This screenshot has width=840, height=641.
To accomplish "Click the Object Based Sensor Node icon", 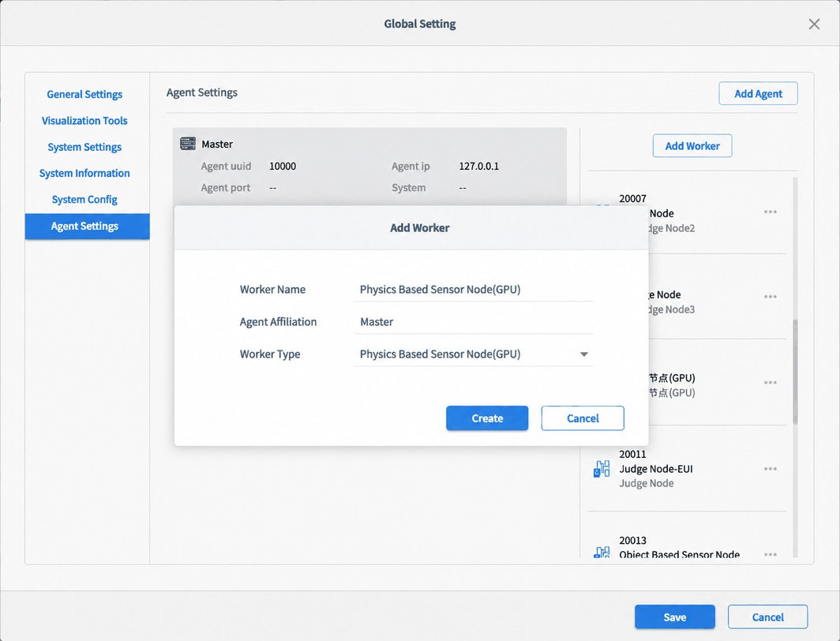I will coord(602,552).
